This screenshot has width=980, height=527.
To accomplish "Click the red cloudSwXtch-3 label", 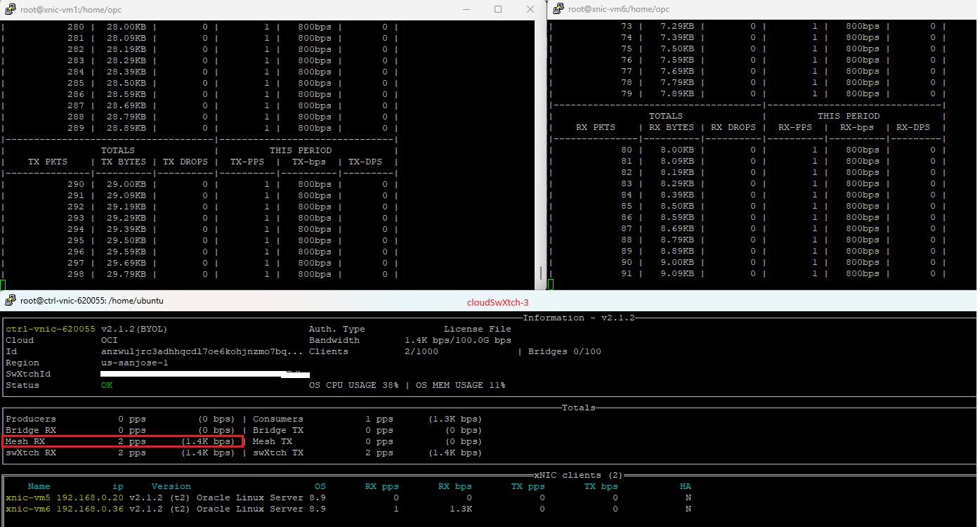I will 497,303.
